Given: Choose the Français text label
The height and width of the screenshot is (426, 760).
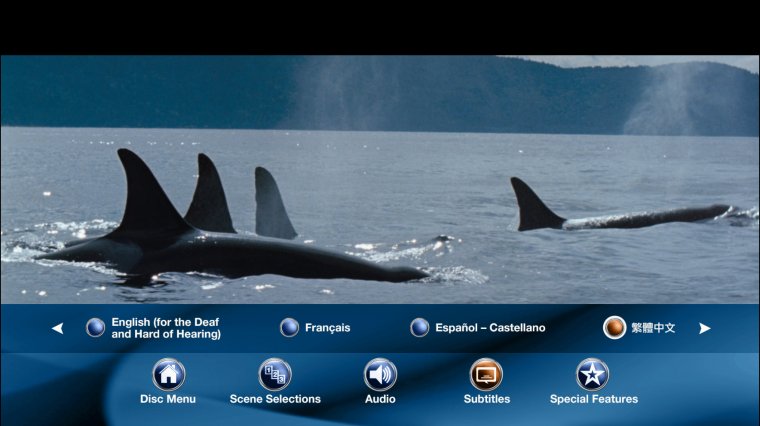Looking at the screenshot, I should click(327, 328).
